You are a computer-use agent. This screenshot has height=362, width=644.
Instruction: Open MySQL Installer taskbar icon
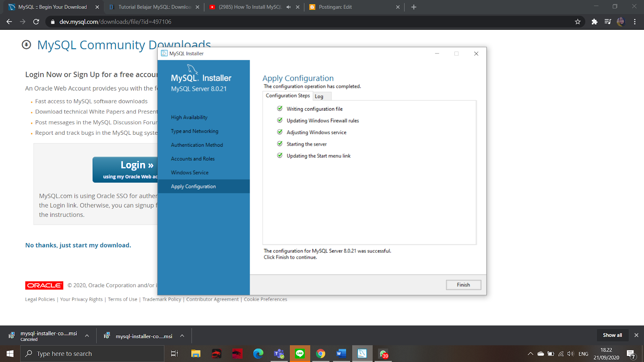362,354
